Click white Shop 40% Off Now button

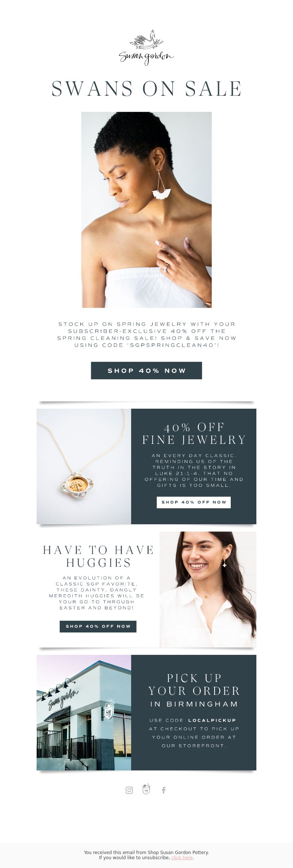[x=194, y=502]
